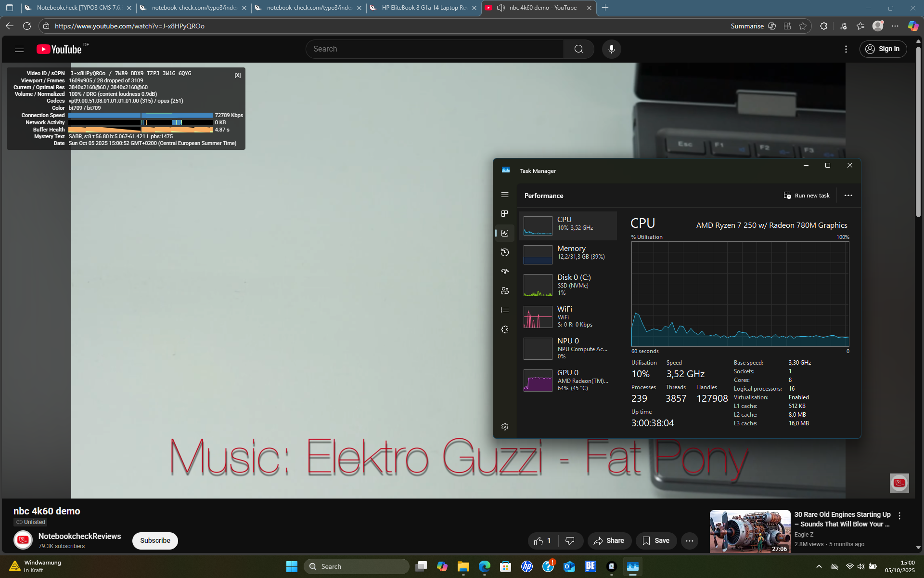This screenshot has height=578, width=924.
Task: Click the Subscribe button
Action: coord(155,540)
